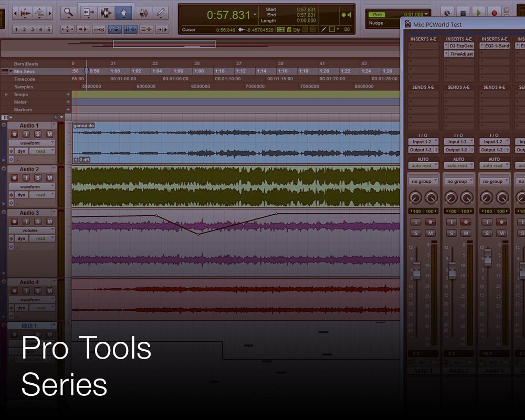Click the dyn voice button on Audio 3 track
Viewport: 525px width, 420px height.
point(22,238)
